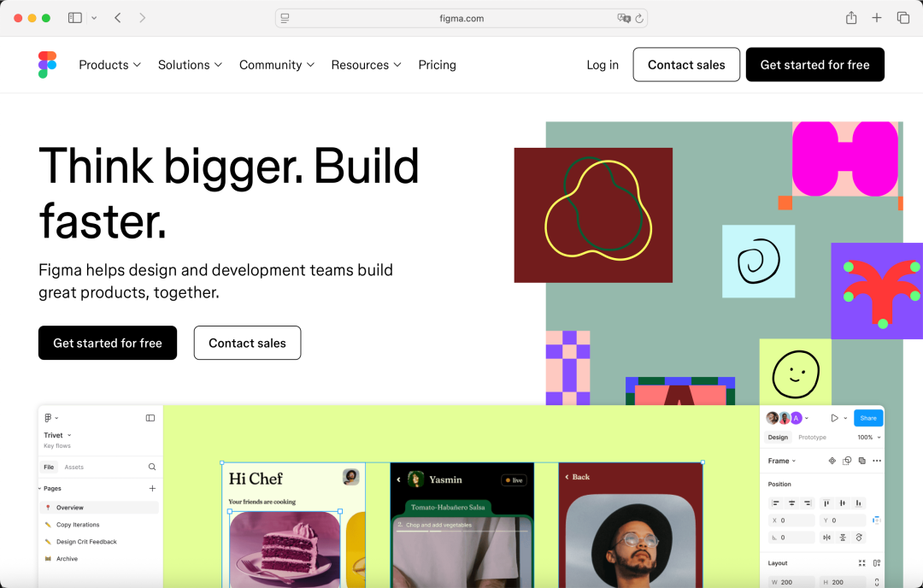Click the align bottom icon
Screen dimensions: 923x588
858,503
